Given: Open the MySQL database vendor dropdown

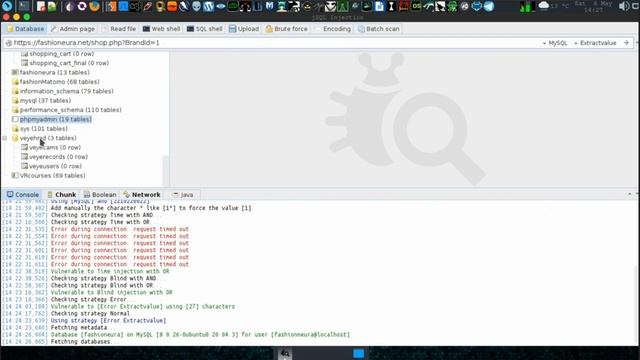Looking at the screenshot, I should coord(555,43).
